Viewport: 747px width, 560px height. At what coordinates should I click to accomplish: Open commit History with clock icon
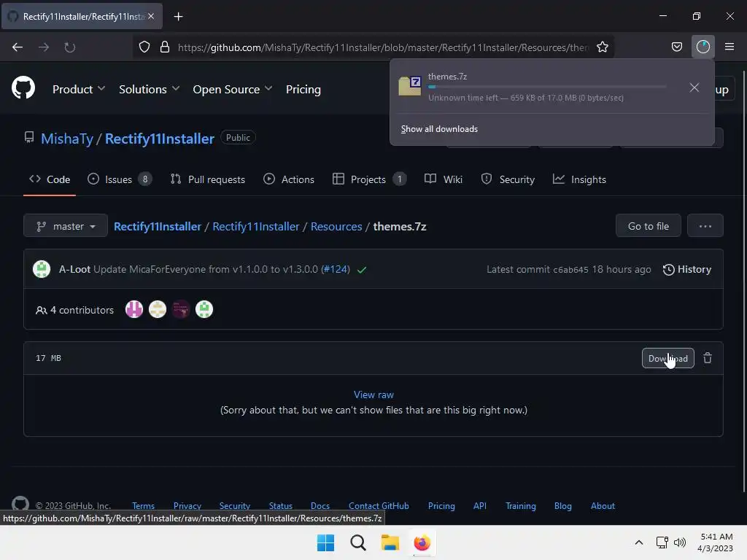click(x=687, y=270)
